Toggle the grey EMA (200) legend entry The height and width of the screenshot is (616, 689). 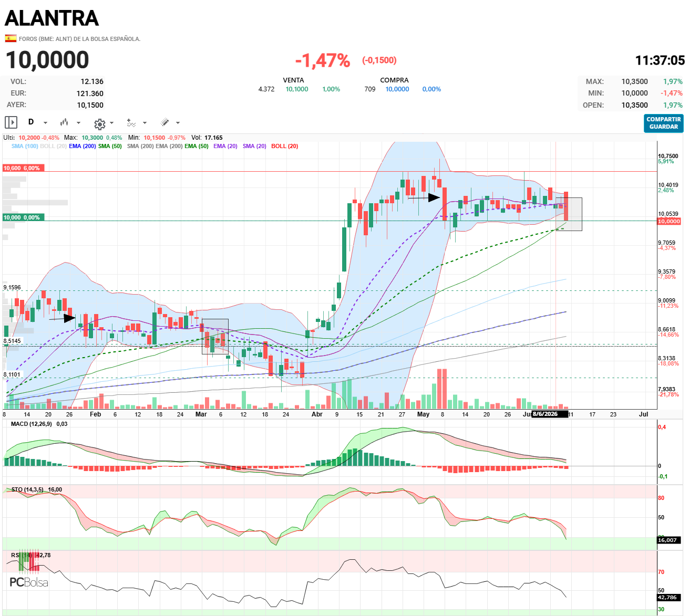169,146
